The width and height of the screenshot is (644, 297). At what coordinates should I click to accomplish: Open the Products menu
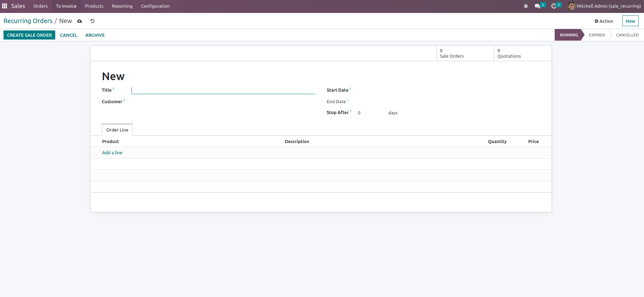pos(94,6)
